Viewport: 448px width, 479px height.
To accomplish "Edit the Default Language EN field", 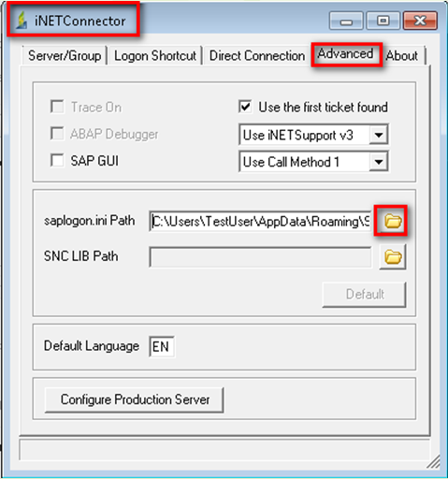I will click(x=162, y=346).
